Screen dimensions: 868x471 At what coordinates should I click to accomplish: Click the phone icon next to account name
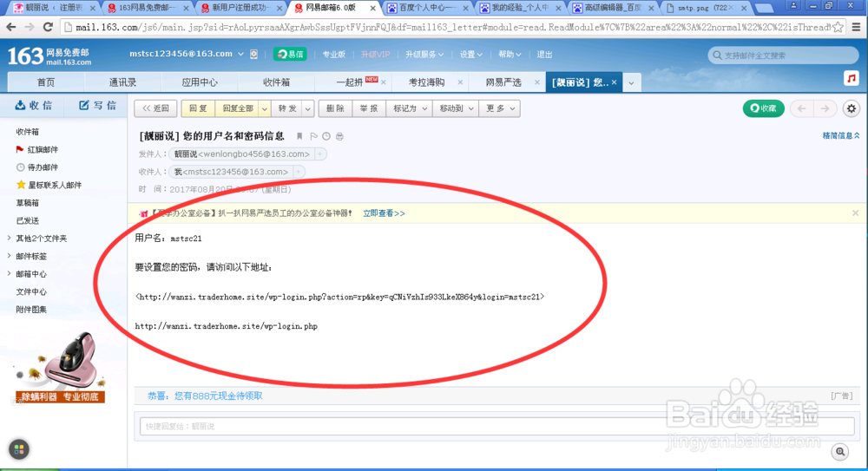click(x=254, y=55)
